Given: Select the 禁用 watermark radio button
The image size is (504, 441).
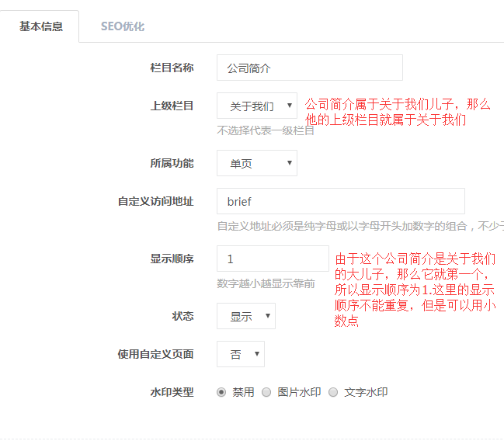Looking at the screenshot, I should pos(221,392).
